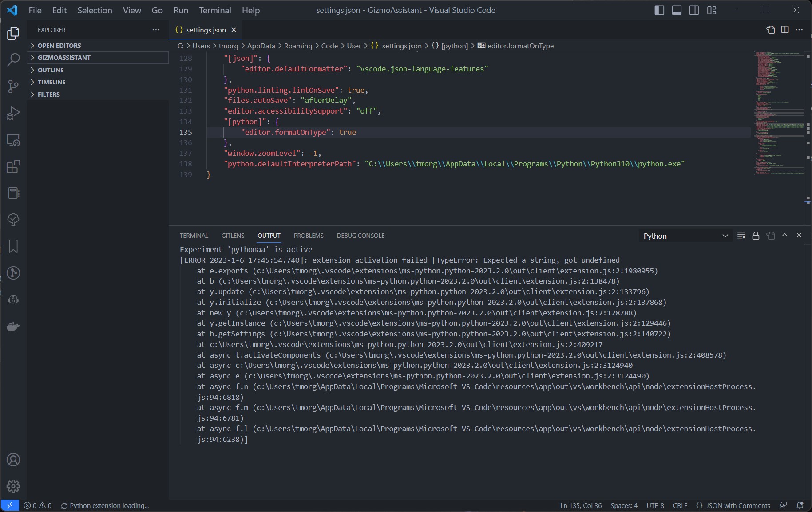Open the Extensions view icon
The width and height of the screenshot is (812, 512).
pyautogui.click(x=13, y=167)
